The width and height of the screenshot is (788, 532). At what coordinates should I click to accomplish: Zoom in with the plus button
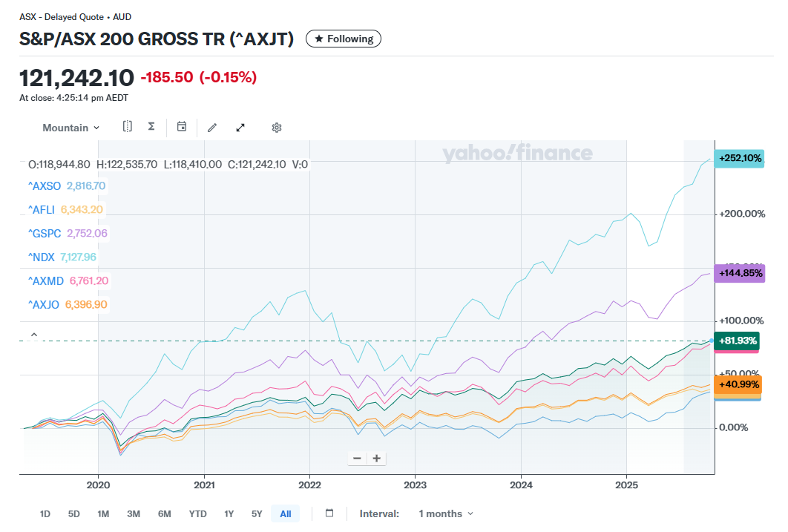pos(377,458)
